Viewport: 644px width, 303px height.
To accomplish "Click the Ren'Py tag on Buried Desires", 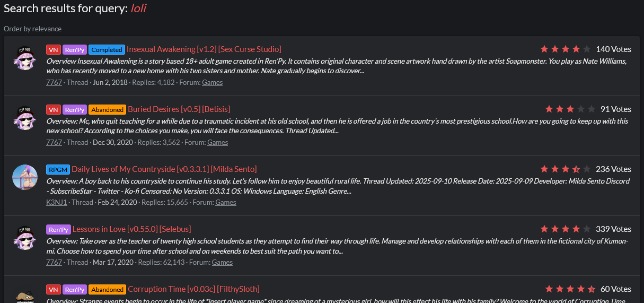I will point(75,109).
